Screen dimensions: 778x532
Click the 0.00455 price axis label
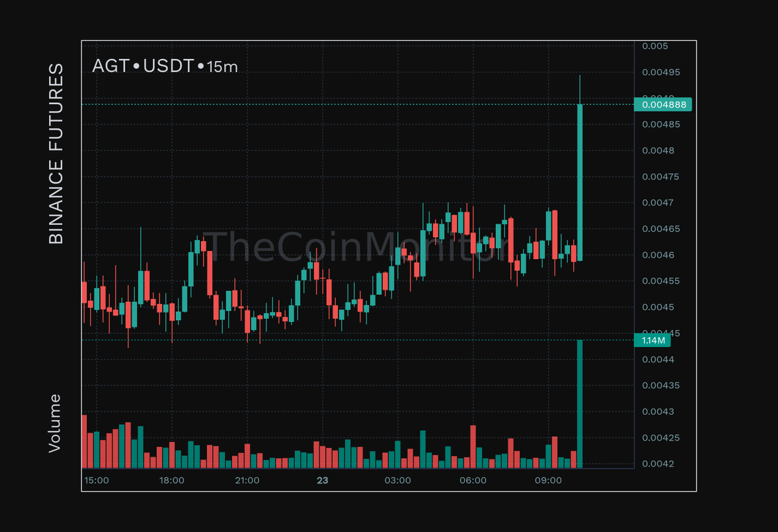(661, 281)
